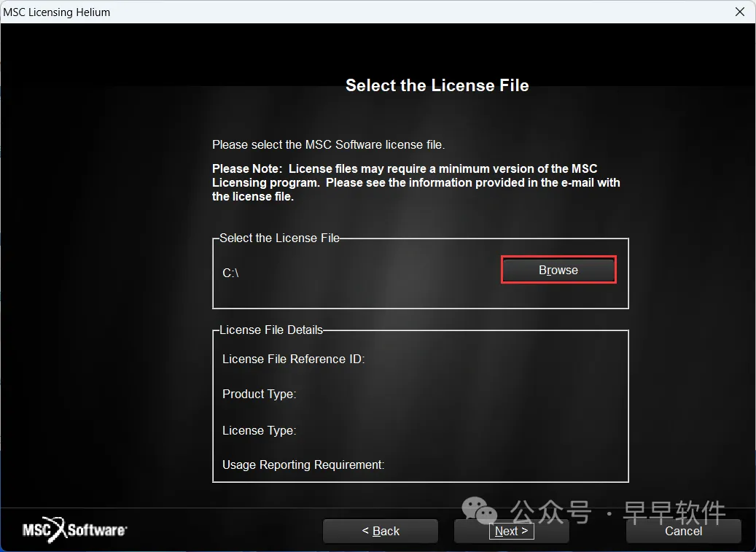The height and width of the screenshot is (552, 756).
Task: Go to previous step with Back button
Action: point(381,531)
